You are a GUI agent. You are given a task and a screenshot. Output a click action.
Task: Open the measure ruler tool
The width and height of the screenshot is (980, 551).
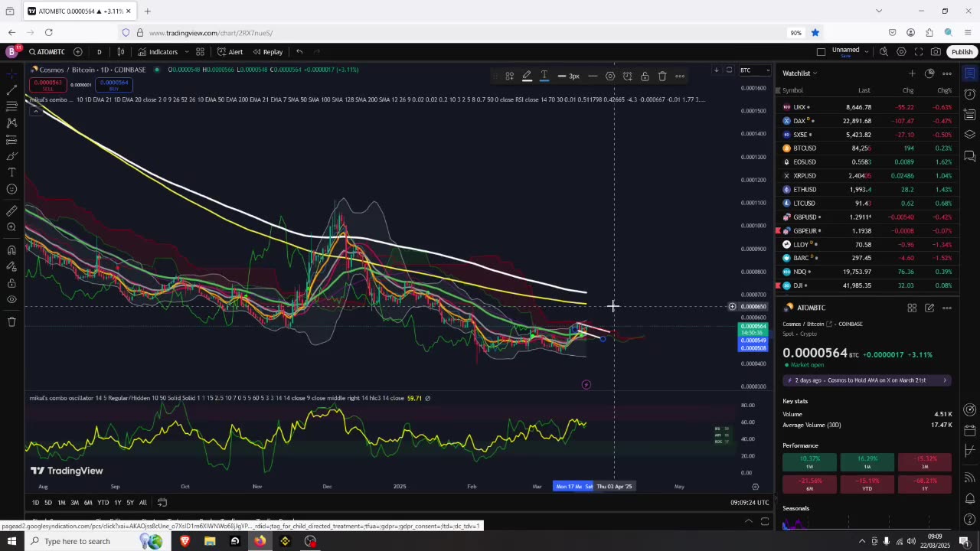tap(11, 210)
